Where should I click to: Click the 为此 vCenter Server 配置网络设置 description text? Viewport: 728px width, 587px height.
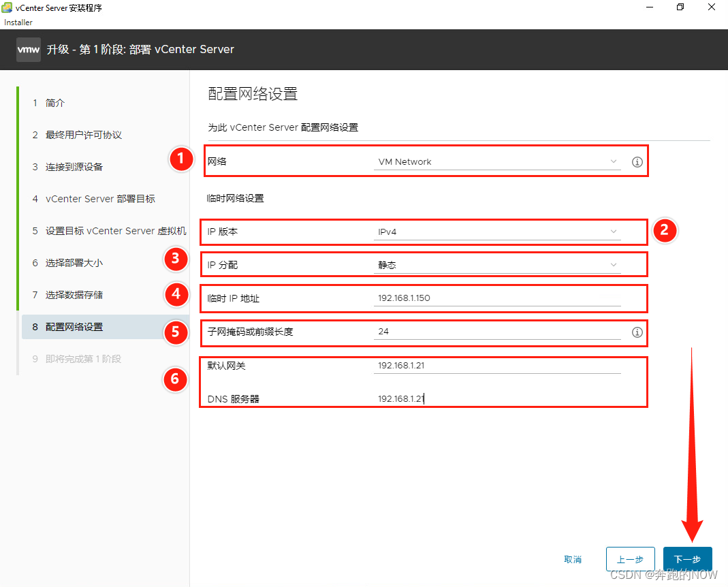tap(283, 127)
